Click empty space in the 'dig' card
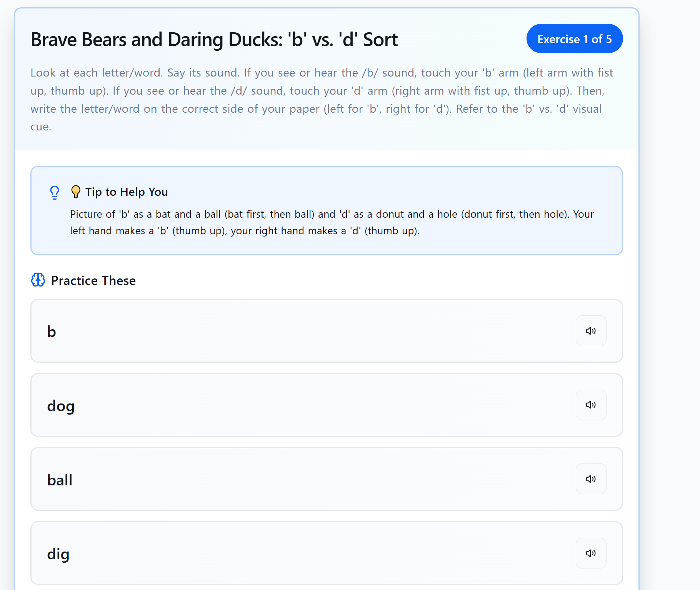 click(x=308, y=553)
